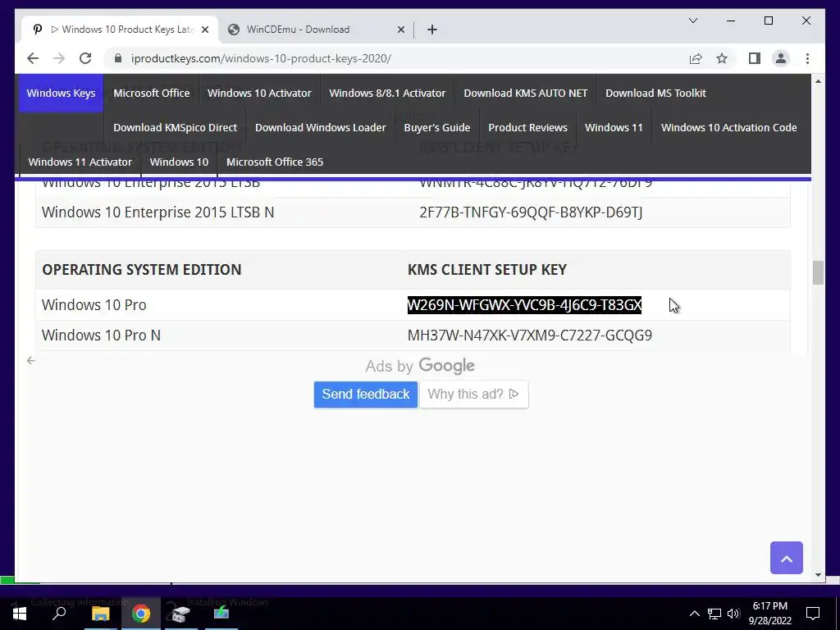
Task: Expand the tab search dropdown arrow
Action: (692, 21)
